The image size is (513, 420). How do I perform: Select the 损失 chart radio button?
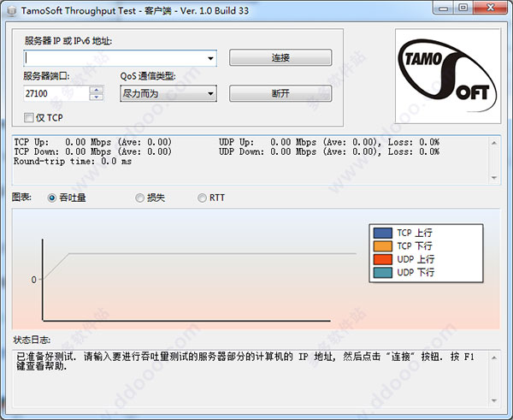[139, 198]
